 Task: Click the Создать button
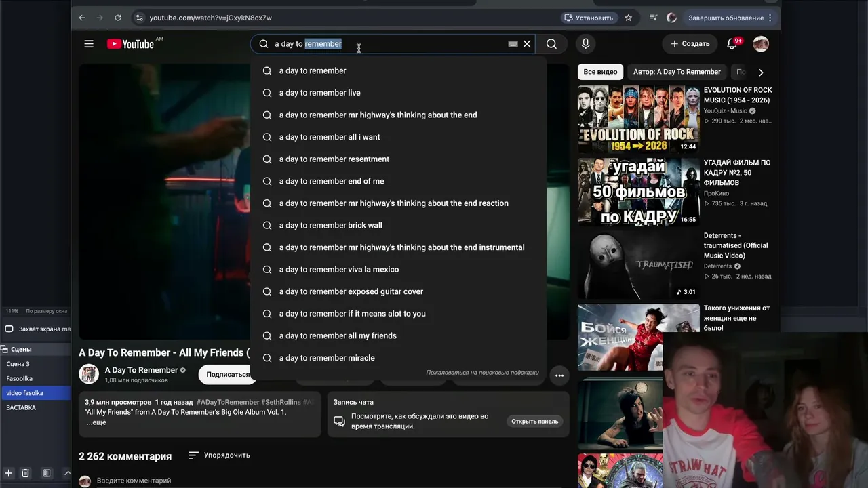690,44
